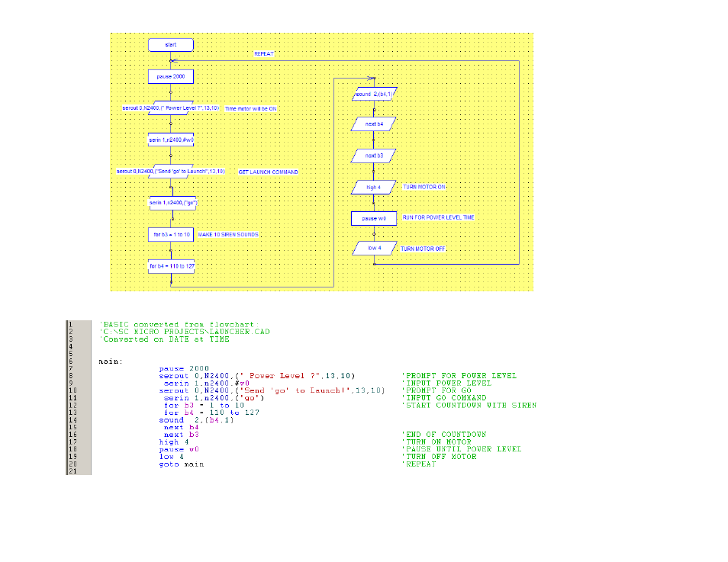The height and width of the screenshot is (562, 728).
Task: Click the low 4 output block
Action: (x=374, y=249)
